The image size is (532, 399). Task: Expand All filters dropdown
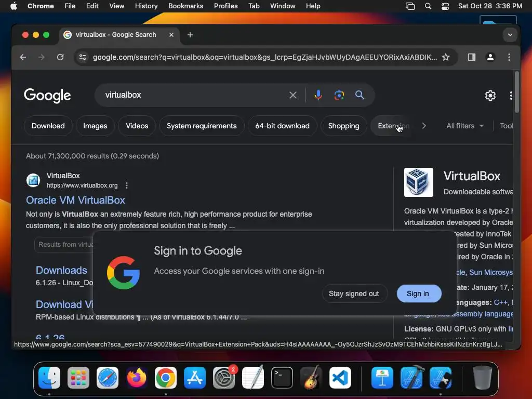pos(465,126)
